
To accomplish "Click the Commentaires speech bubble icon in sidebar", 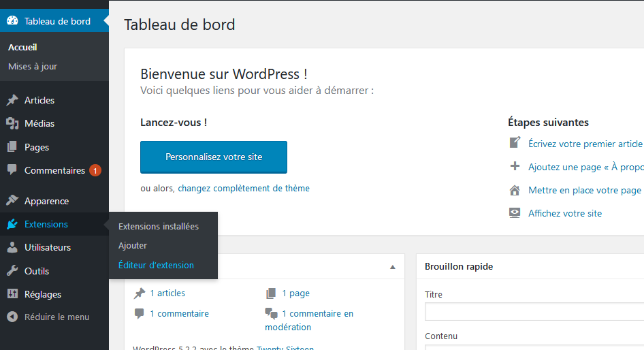I will 12,170.
